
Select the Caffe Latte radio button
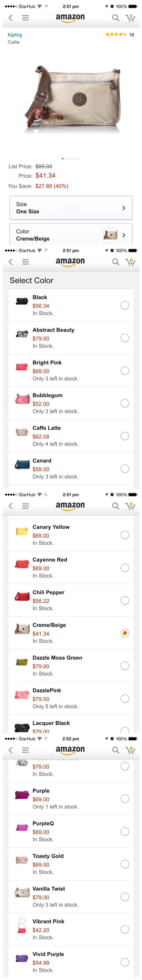pyautogui.click(x=125, y=436)
